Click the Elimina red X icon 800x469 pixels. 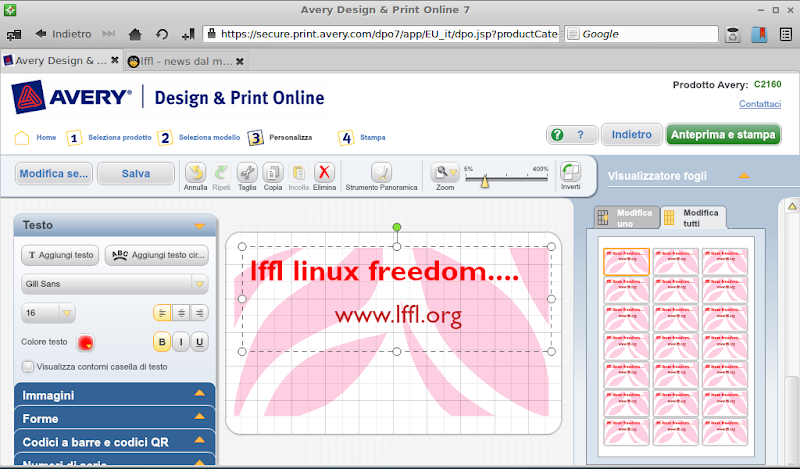point(324,172)
